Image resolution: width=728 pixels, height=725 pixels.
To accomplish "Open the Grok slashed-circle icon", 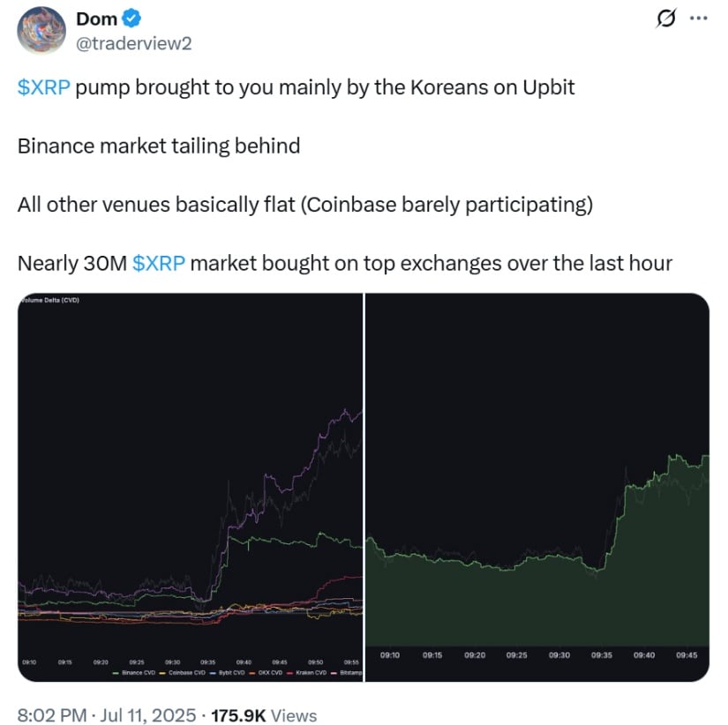I will pyautogui.click(x=666, y=19).
